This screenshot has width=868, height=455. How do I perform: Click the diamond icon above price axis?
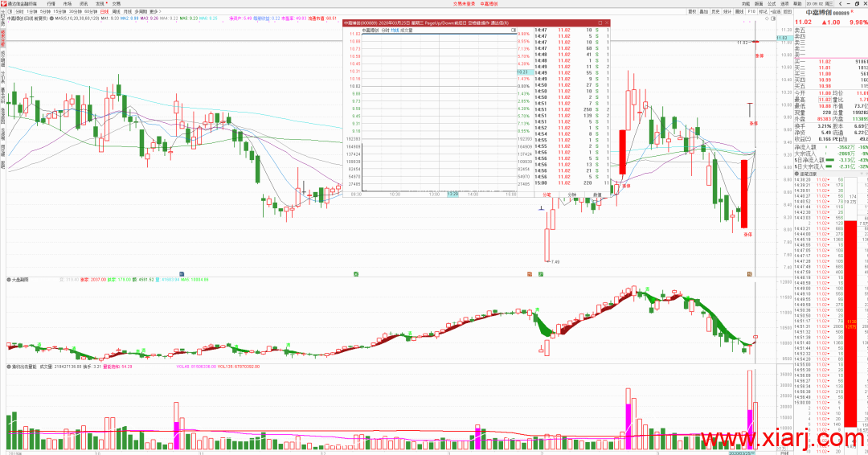pos(767,18)
